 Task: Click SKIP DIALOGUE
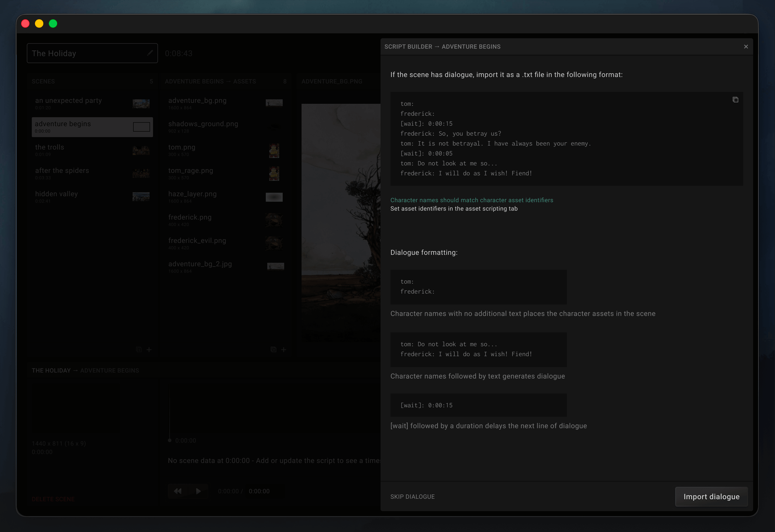(x=413, y=497)
